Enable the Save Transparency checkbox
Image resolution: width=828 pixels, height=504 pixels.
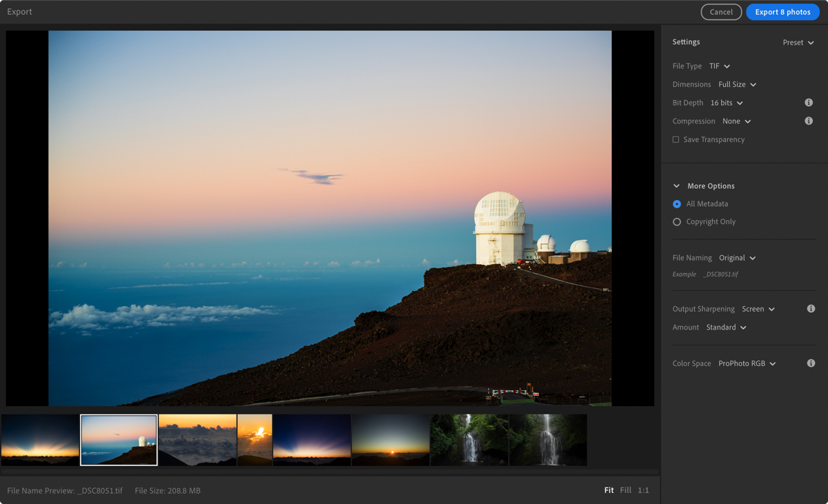click(x=676, y=139)
